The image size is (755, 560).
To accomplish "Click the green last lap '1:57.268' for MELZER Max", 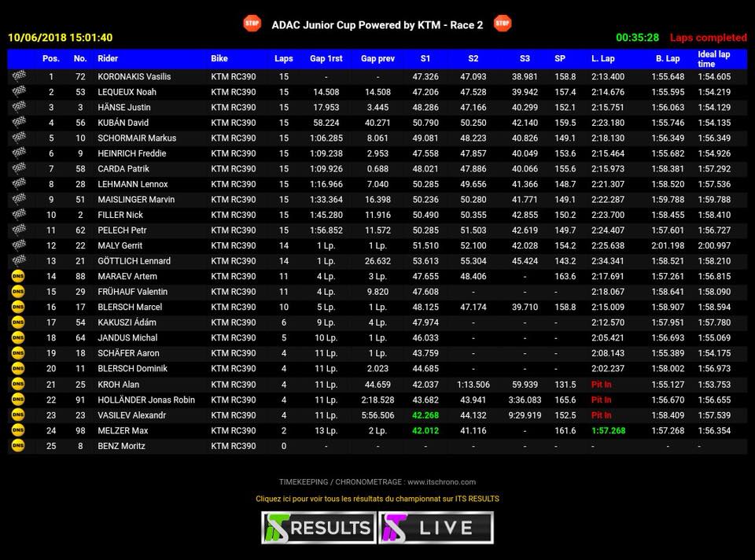I will point(608,430).
